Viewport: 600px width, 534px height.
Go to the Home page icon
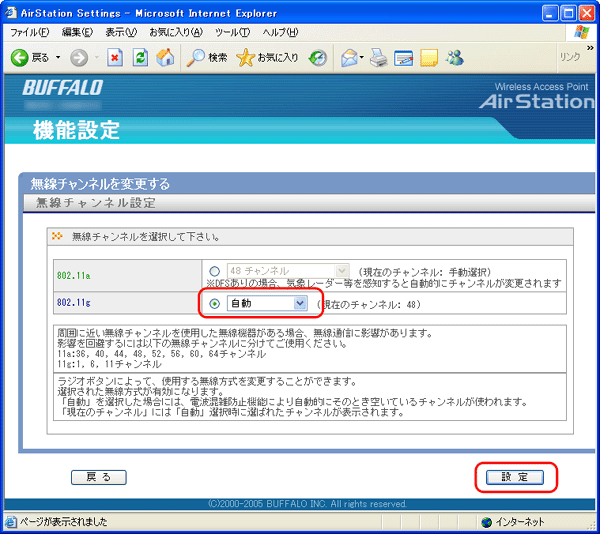(166, 58)
